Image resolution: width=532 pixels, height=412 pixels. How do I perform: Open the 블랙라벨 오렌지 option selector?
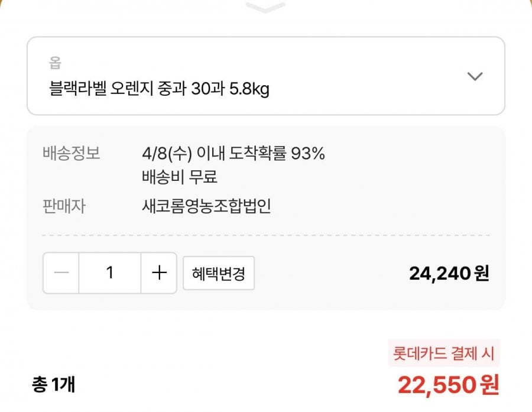(265, 76)
